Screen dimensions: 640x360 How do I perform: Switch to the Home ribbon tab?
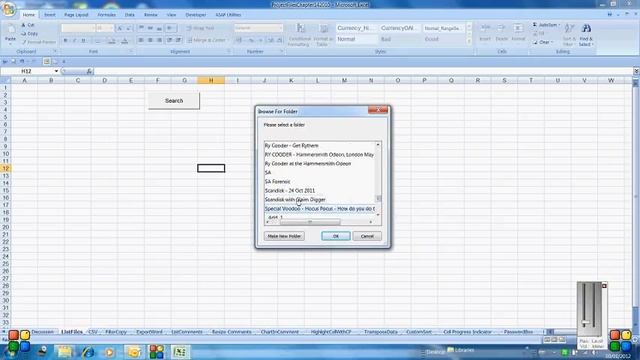(x=29, y=15)
